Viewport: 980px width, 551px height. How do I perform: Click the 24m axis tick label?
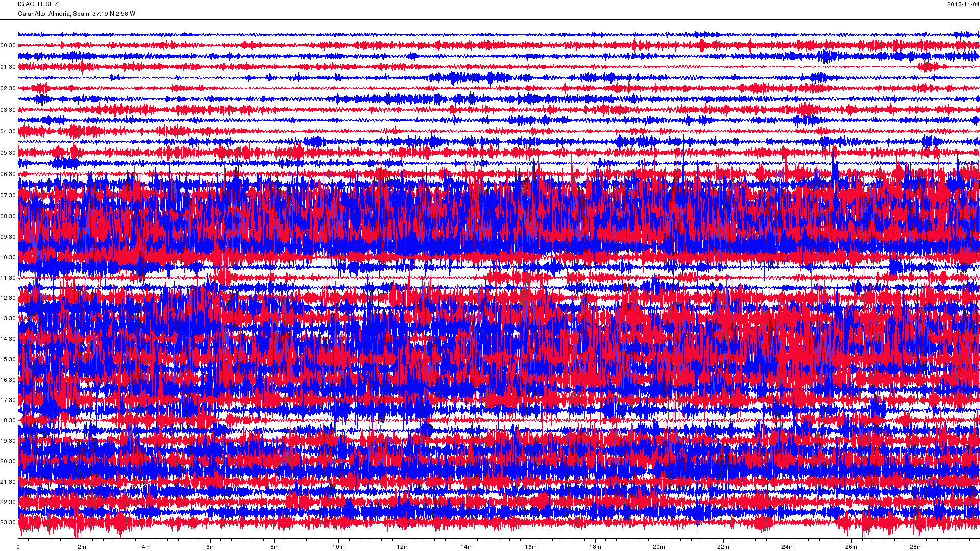(787, 547)
